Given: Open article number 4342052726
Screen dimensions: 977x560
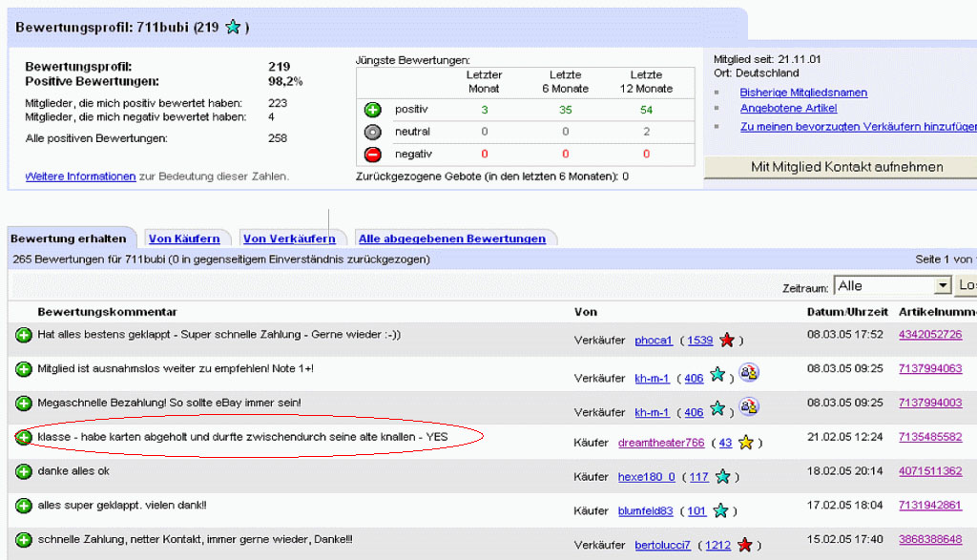Looking at the screenshot, I should tap(929, 335).
